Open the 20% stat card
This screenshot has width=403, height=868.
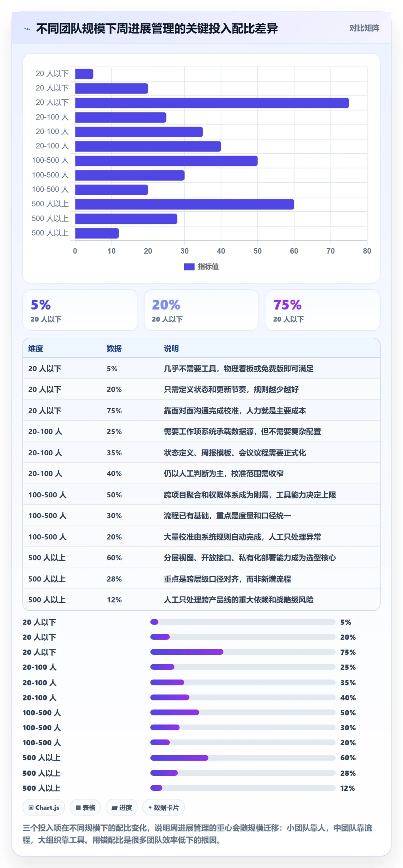click(x=201, y=310)
